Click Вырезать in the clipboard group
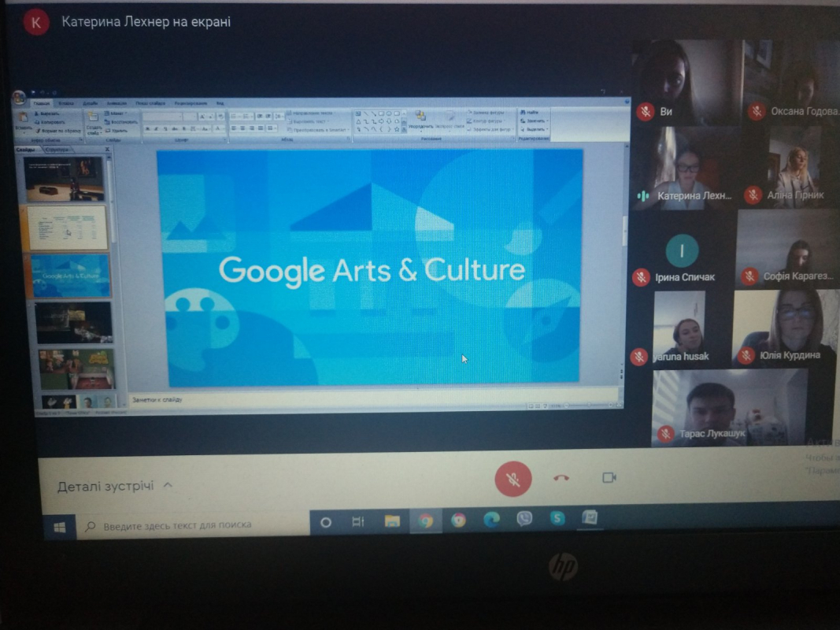This screenshot has width=840, height=630. pos(47,114)
